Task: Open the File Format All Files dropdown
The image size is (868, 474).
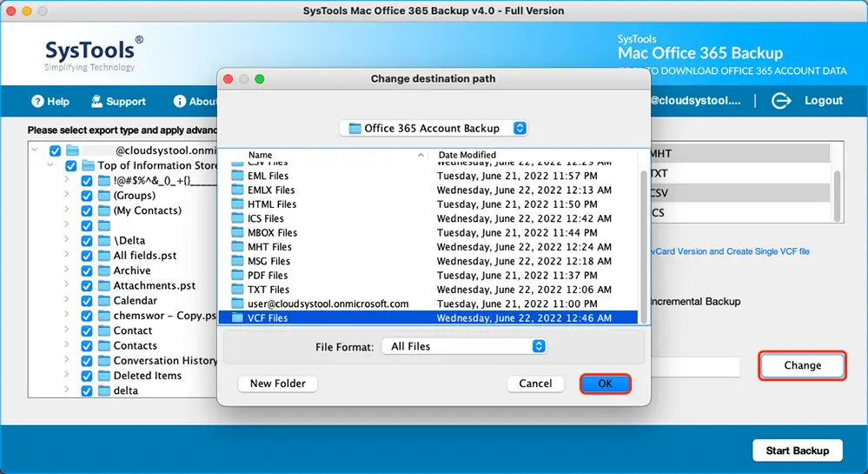Action: click(x=464, y=346)
